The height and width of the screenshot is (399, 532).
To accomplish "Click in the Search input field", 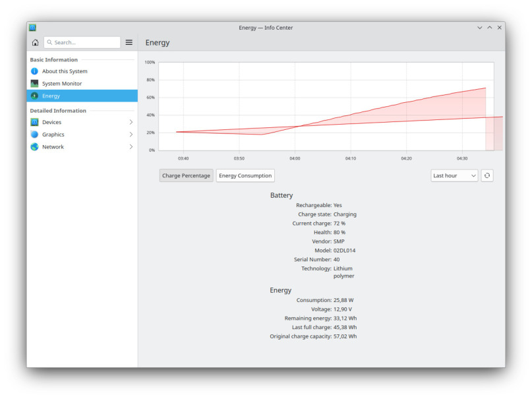I will 84,42.
